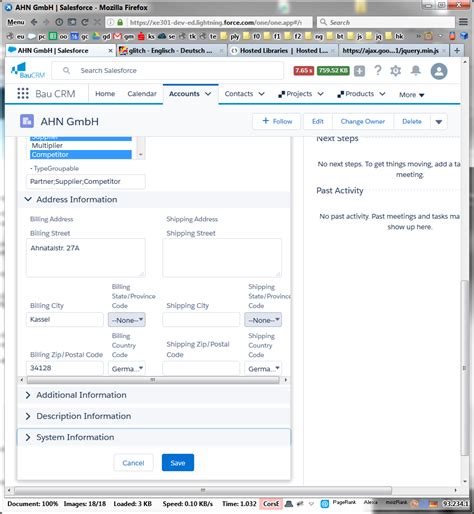474x514 pixels.
Task: Click the TypeGroupable text field
Action: click(86, 182)
